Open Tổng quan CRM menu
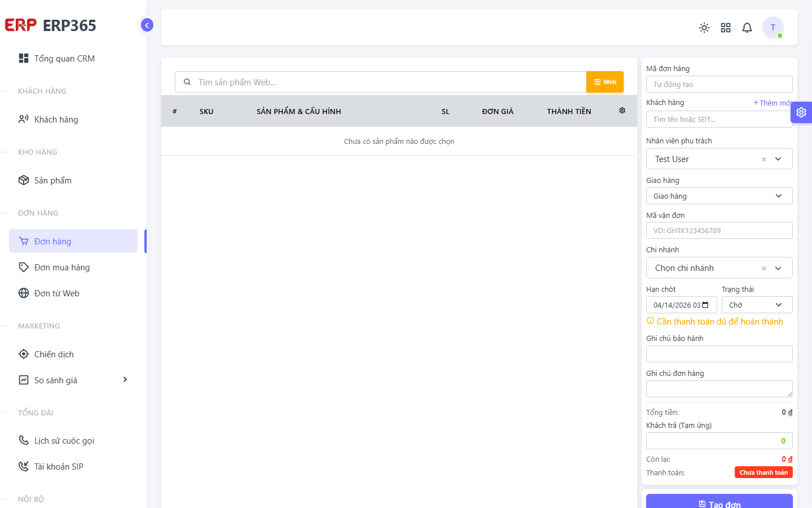Screen dimensions: 812x508 click(73, 58)
